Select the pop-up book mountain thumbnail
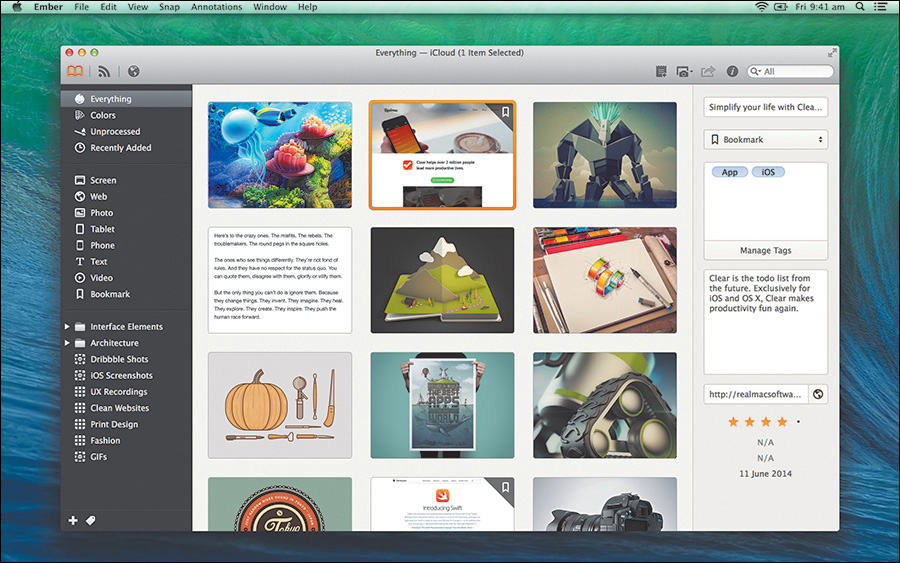 pyautogui.click(x=443, y=280)
